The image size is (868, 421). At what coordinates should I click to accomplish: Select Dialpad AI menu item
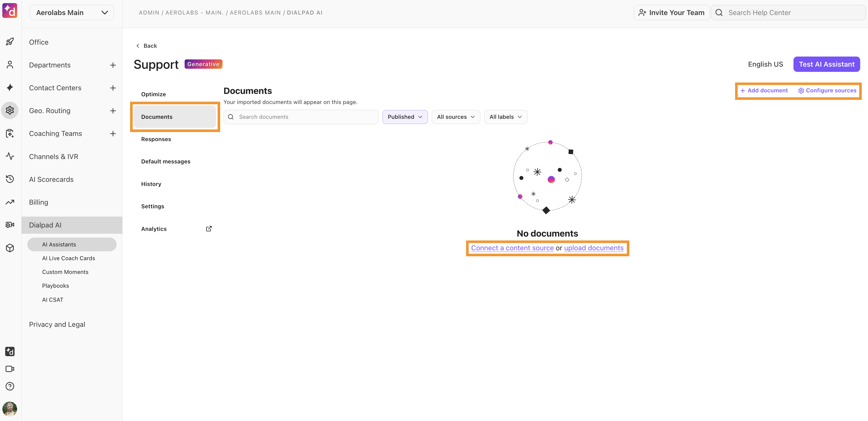(72, 225)
